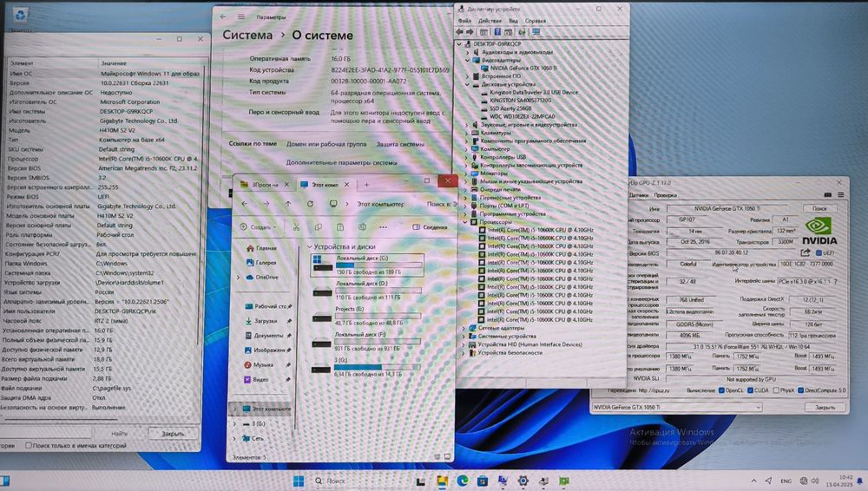The image size is (868, 491).
Task: Expand Сеть in Explorer navigation pane
Action: pos(234,438)
